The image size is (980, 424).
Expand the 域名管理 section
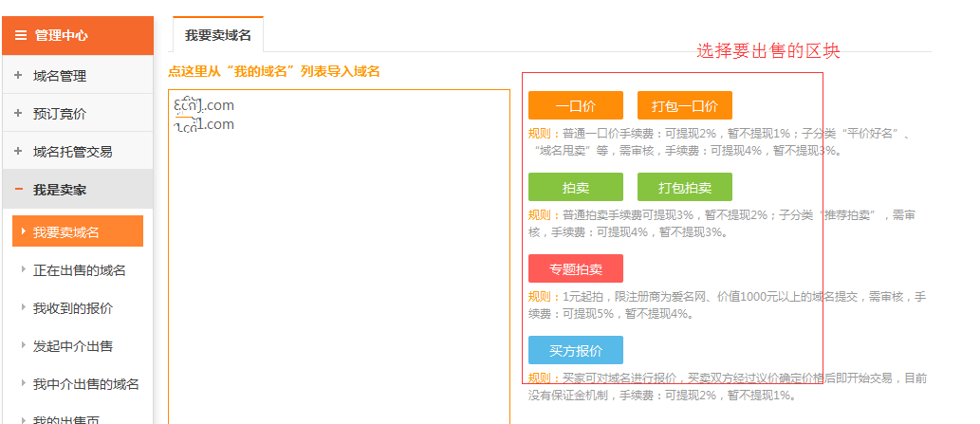(x=59, y=76)
